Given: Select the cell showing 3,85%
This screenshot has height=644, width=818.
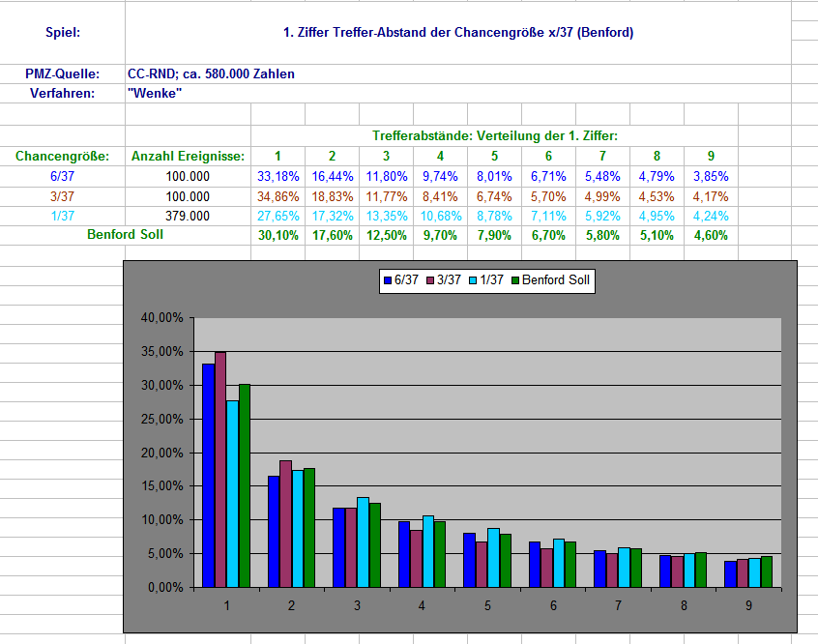Looking at the screenshot, I should [x=711, y=176].
